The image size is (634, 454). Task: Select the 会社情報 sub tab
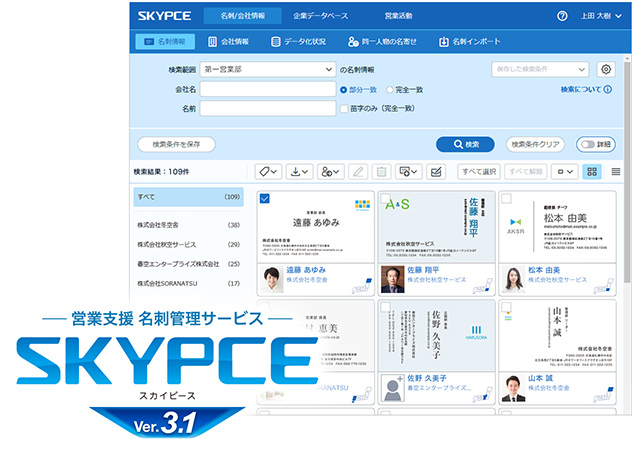tap(228, 41)
